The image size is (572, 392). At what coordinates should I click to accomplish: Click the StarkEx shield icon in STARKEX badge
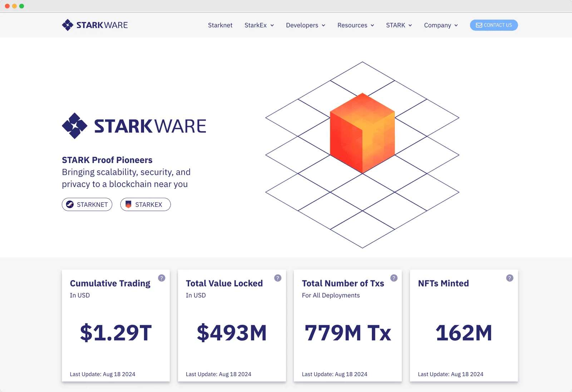point(129,204)
